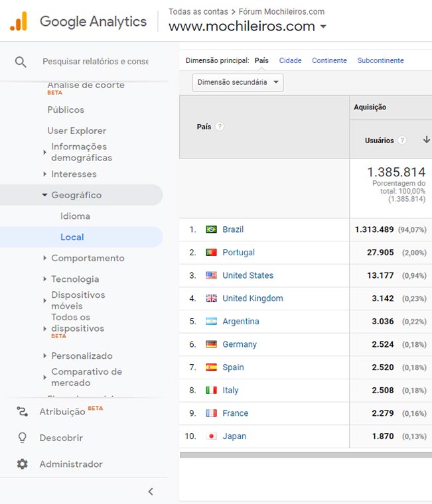The height and width of the screenshot is (504, 432).
Task: Open Públicos in sidebar
Action: click(x=66, y=109)
